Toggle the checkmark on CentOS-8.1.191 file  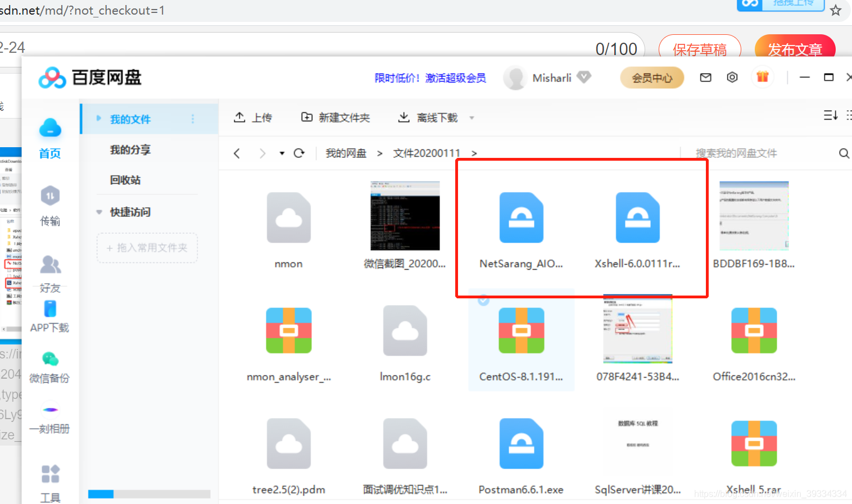pos(483,300)
